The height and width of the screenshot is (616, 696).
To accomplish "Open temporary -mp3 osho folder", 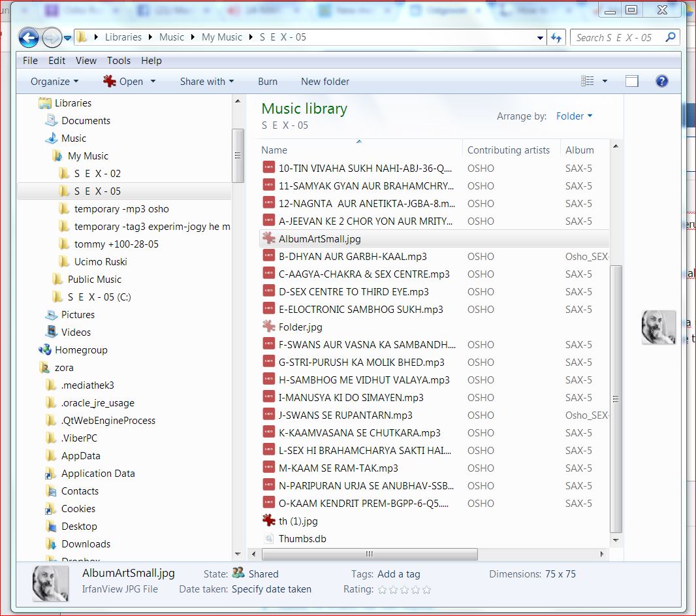I will pos(121,209).
